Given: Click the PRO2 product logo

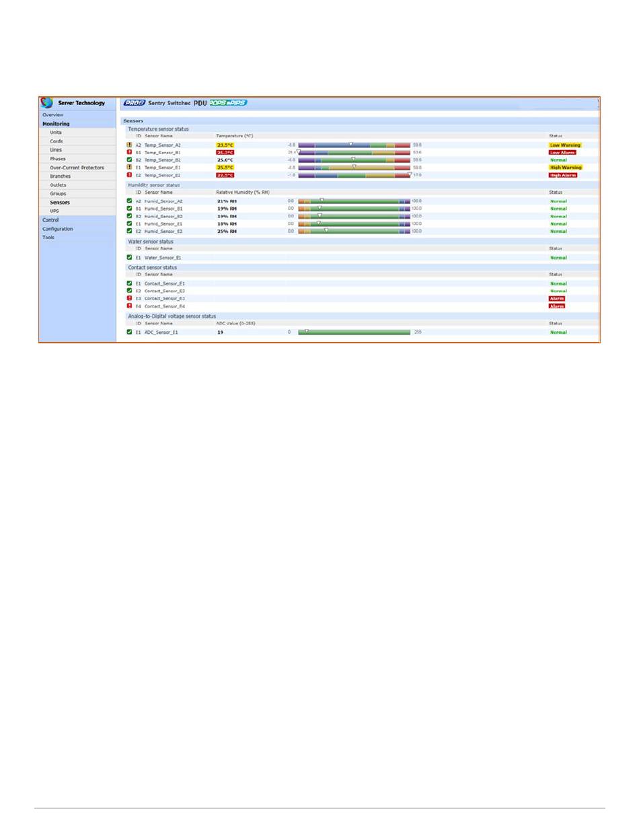Looking at the screenshot, I should [135, 103].
